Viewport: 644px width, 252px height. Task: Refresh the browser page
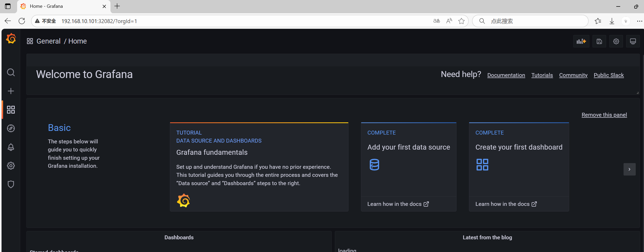click(x=22, y=21)
